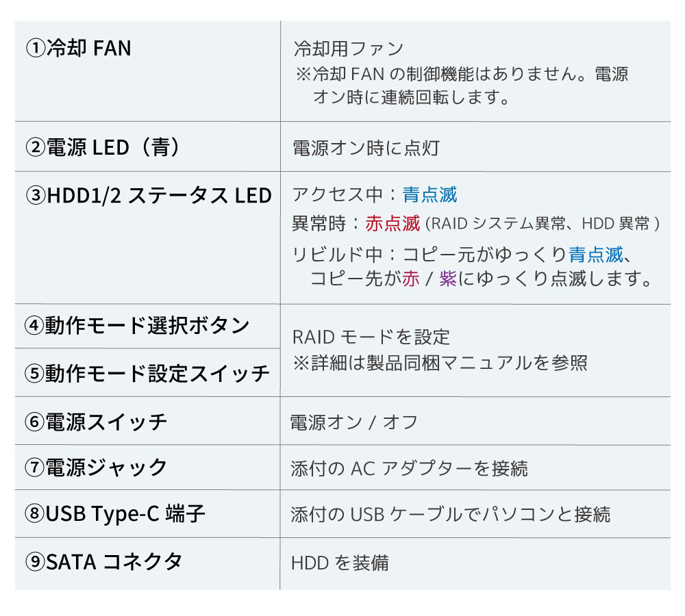Click the red 赤点滅 text after 異常時
Screen dimensions: 685x616
[393, 224]
